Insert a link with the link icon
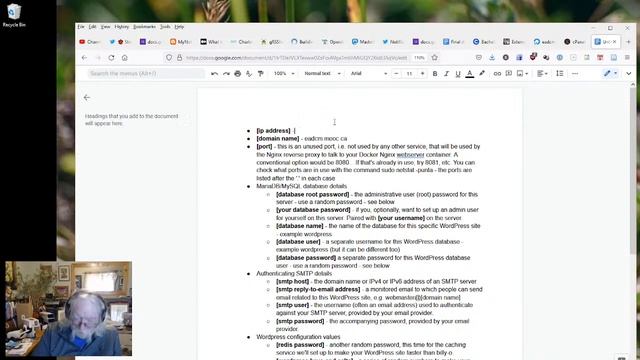Viewport: 640px width, 360px height. pyautogui.click(x=497, y=73)
